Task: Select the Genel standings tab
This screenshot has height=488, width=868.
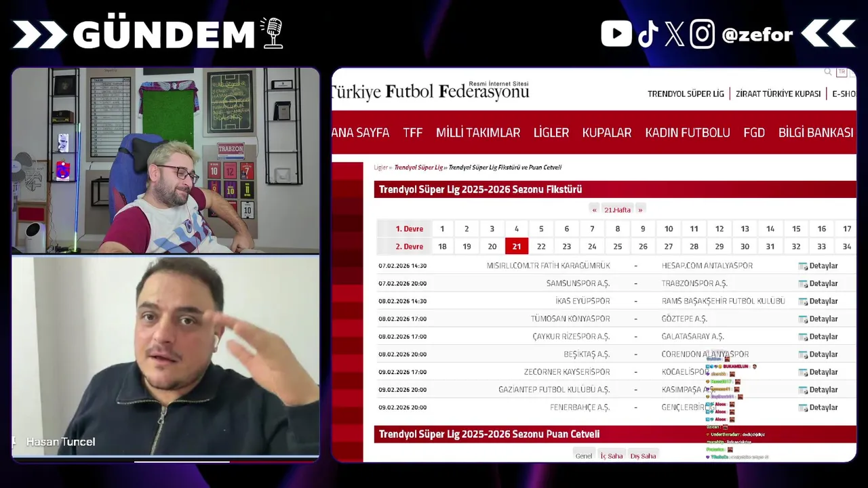Action: [584, 455]
